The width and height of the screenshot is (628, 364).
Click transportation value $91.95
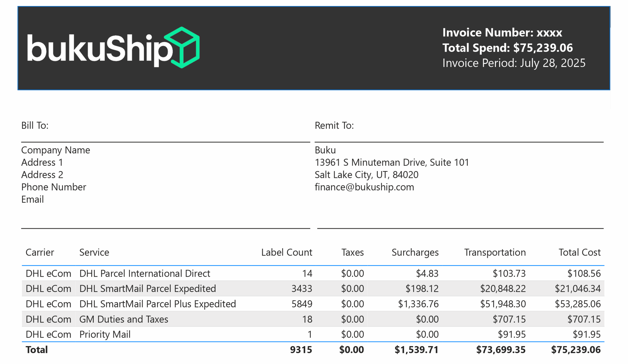(512, 335)
